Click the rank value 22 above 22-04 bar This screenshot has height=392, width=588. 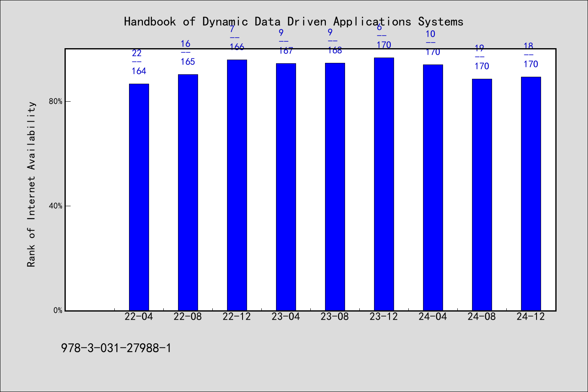[136, 53]
